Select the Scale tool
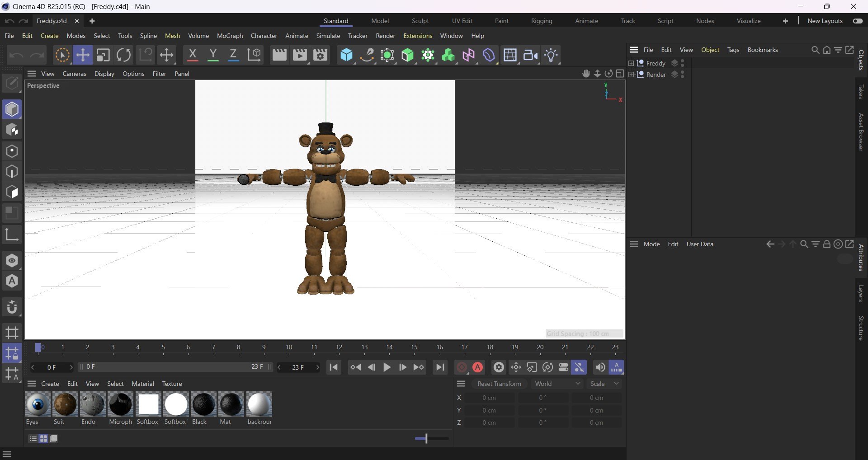The width and height of the screenshot is (868, 460). coord(103,55)
